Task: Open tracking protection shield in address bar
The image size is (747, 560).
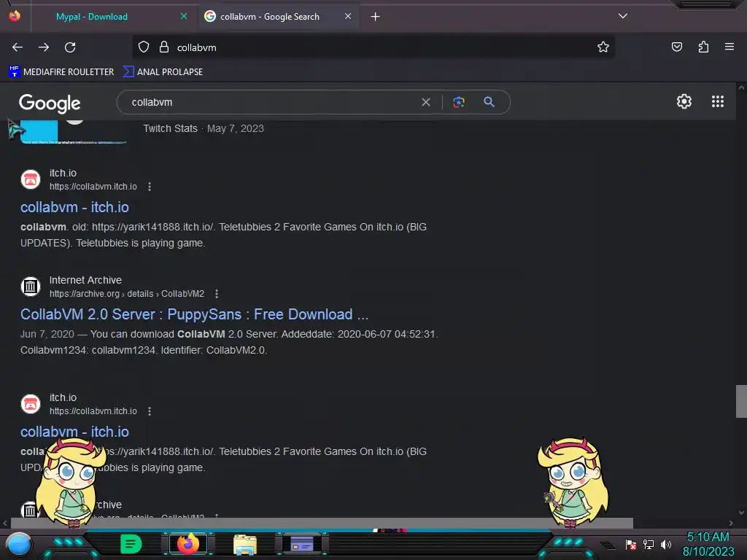Action: tap(144, 47)
